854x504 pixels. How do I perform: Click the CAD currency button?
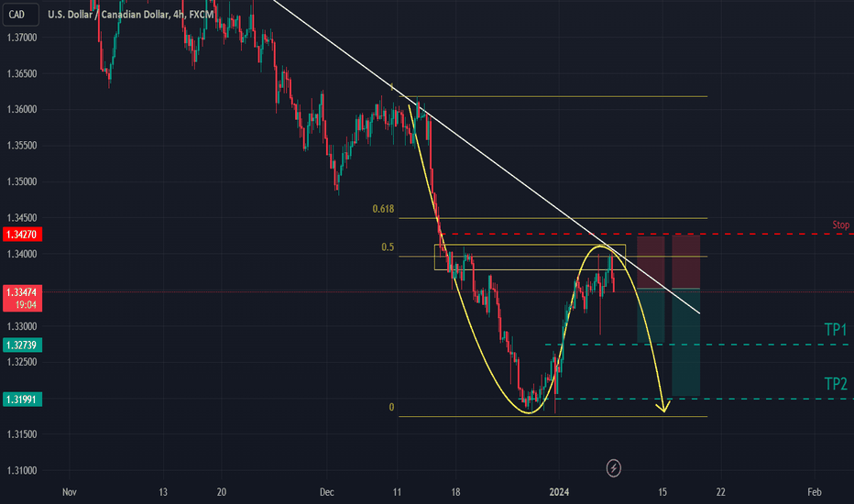coord(20,14)
